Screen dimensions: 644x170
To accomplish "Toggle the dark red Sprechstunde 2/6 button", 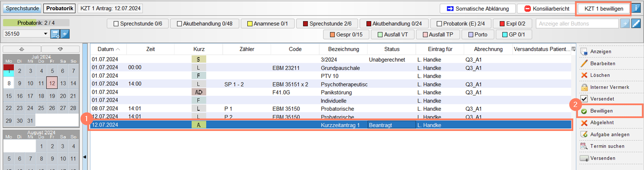I will 327,24.
